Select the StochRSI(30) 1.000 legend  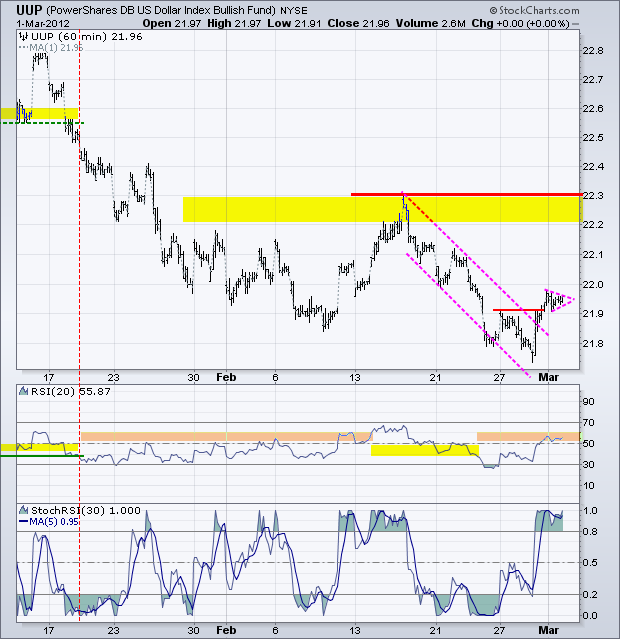point(86,511)
